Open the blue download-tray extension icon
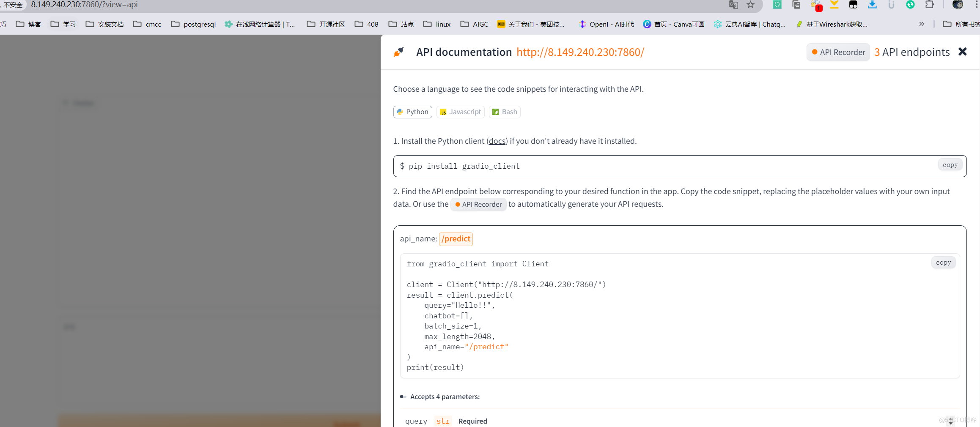The width and height of the screenshot is (980, 427). click(872, 5)
